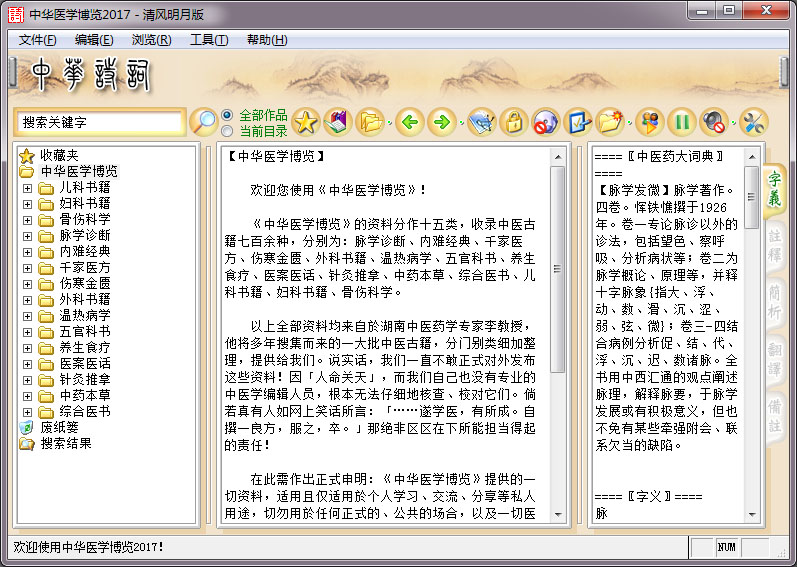Click the magnifier search icon

(204, 122)
